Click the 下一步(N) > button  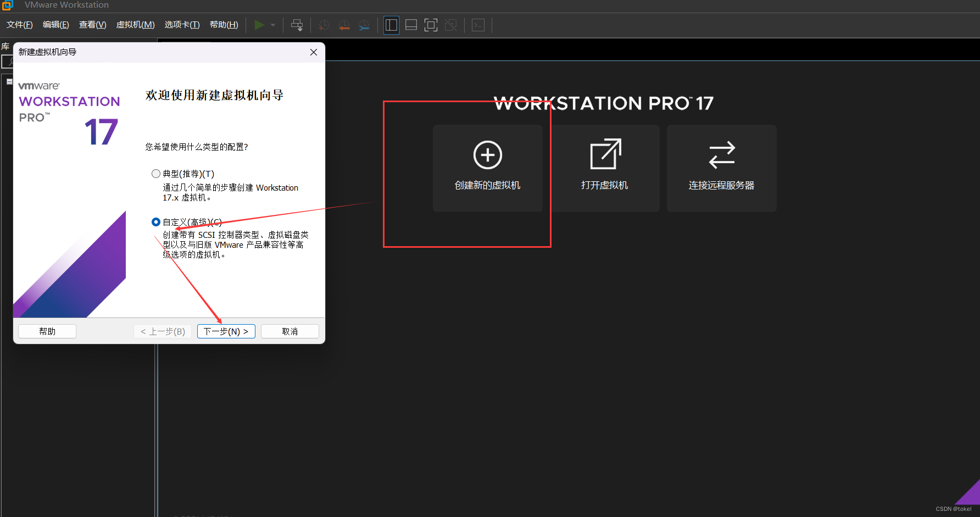(x=226, y=331)
